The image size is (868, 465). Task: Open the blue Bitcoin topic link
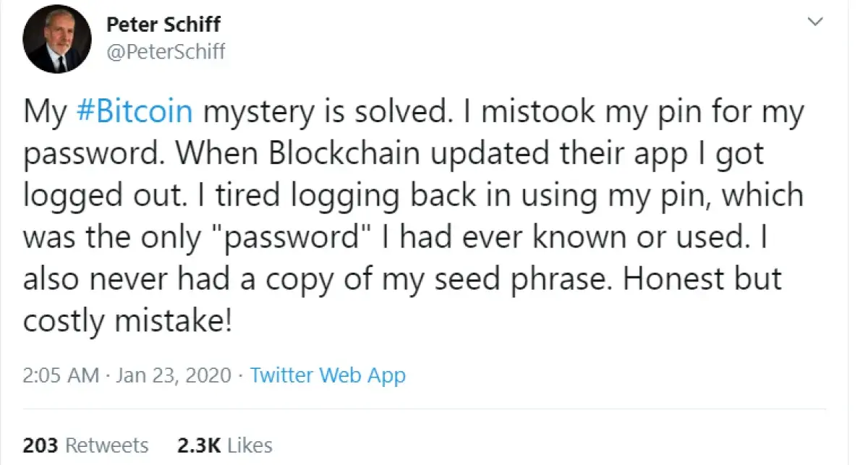tap(134, 111)
